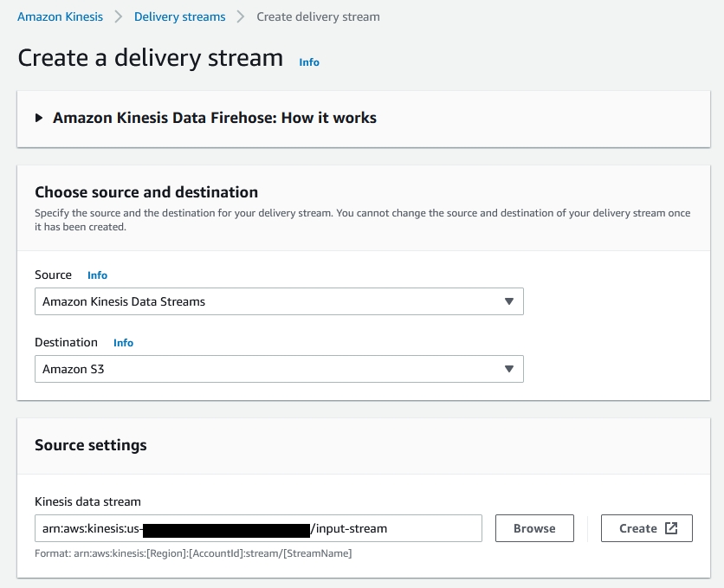
Task: Click the external link icon on Create
Action: point(671,528)
